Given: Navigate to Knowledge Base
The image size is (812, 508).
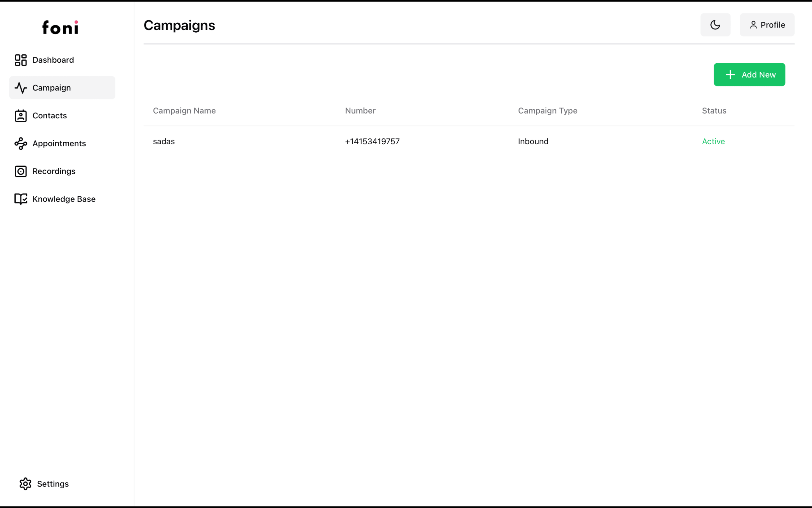Looking at the screenshot, I should click(64, 199).
